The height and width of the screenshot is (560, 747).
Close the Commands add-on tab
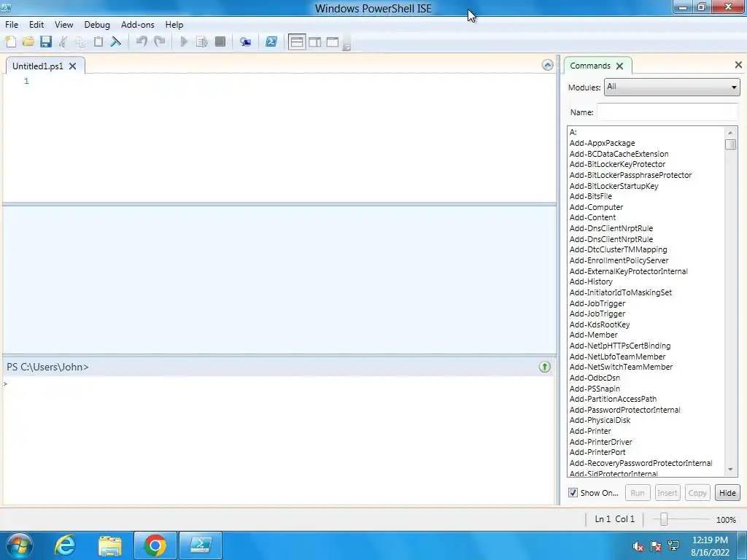click(619, 66)
